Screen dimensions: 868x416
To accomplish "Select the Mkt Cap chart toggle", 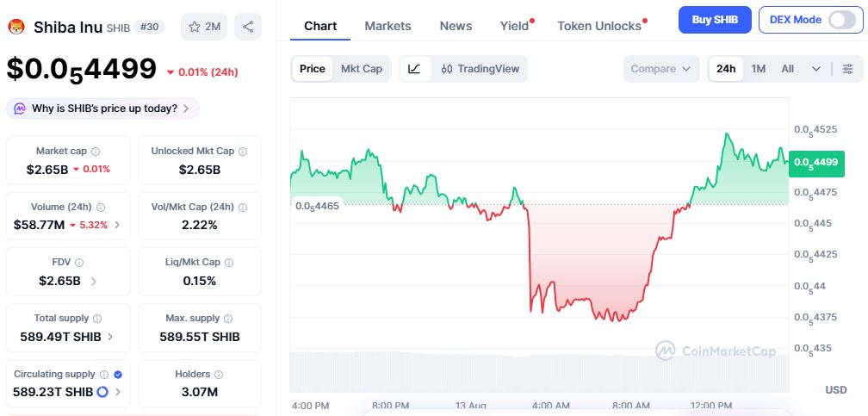I will [x=362, y=69].
